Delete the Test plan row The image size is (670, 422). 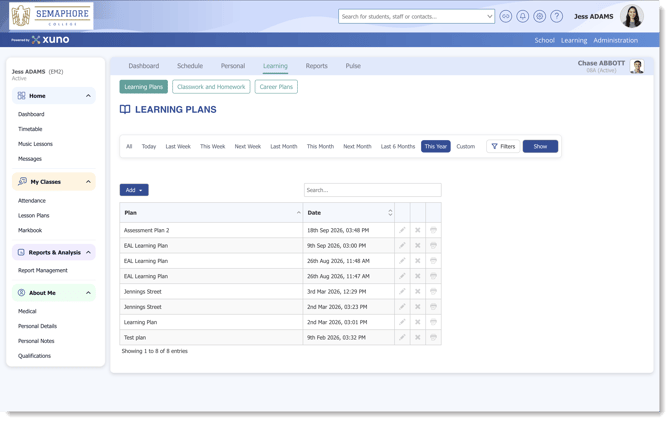pyautogui.click(x=417, y=337)
